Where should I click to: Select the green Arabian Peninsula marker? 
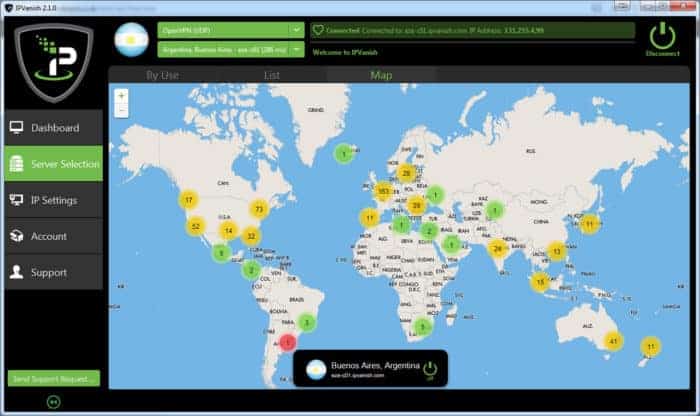[452, 245]
